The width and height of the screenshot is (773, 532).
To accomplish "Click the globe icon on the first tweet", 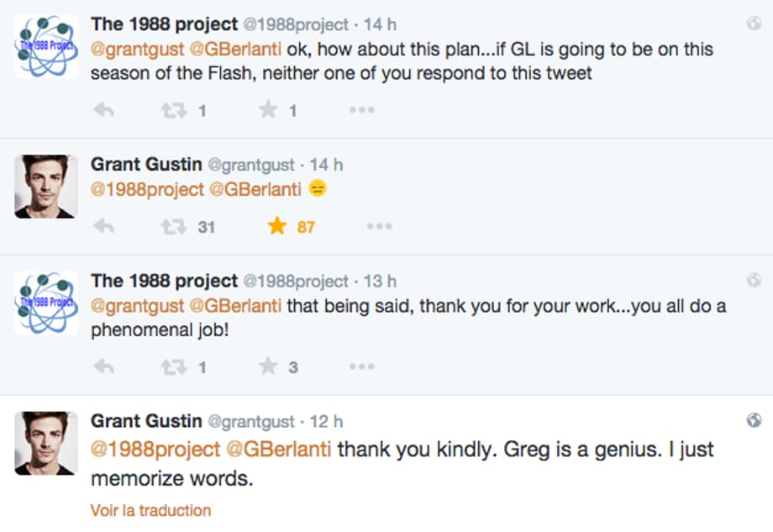I will pyautogui.click(x=754, y=24).
